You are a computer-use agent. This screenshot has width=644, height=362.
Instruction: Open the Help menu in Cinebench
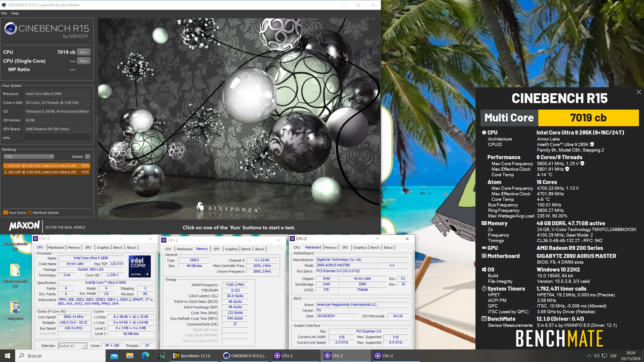15,13
